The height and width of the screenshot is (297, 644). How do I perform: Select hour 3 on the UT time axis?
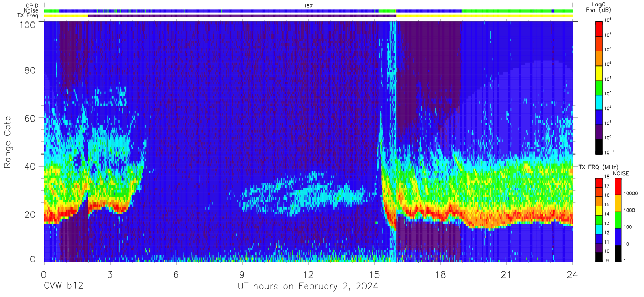[x=110, y=274]
